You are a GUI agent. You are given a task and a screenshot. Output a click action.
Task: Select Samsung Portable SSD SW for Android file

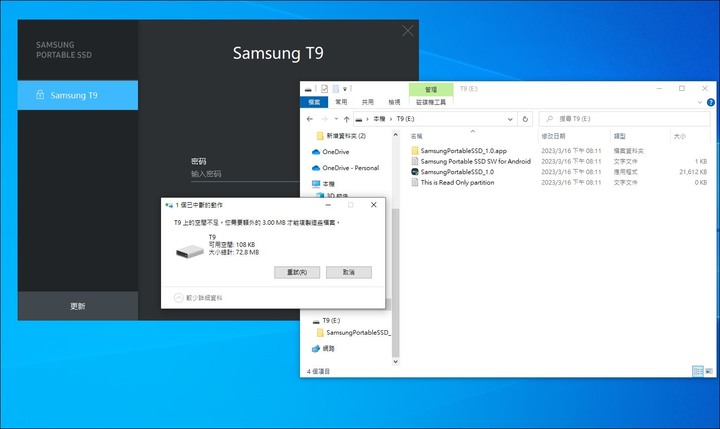click(x=475, y=161)
